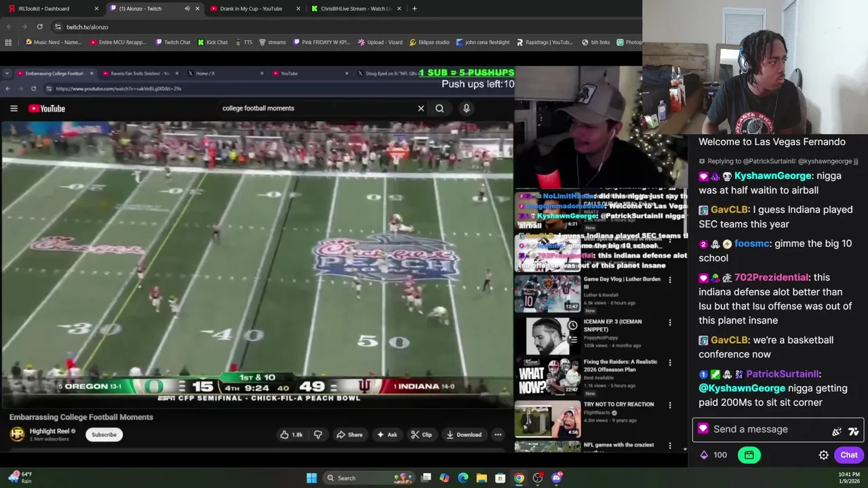Close the inner Embarrassing College Football tab
This screenshot has height=488, width=868.
pos(92,73)
